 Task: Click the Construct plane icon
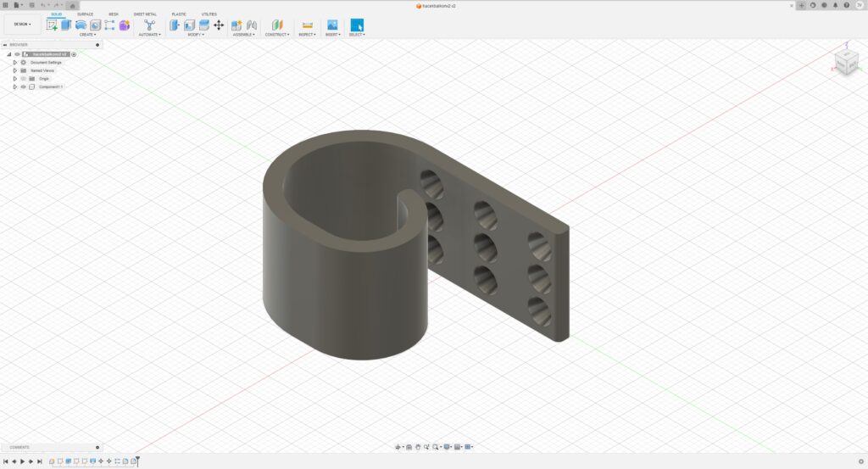277,25
